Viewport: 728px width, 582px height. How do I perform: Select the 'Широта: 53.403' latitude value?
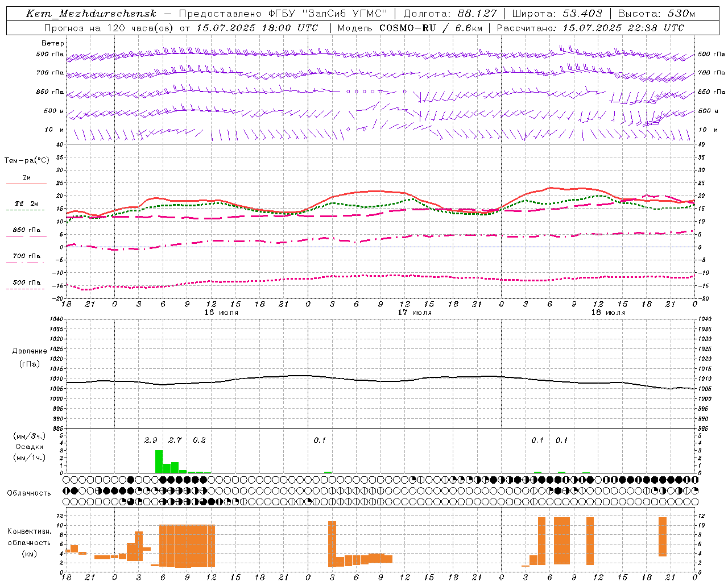[x=557, y=14]
